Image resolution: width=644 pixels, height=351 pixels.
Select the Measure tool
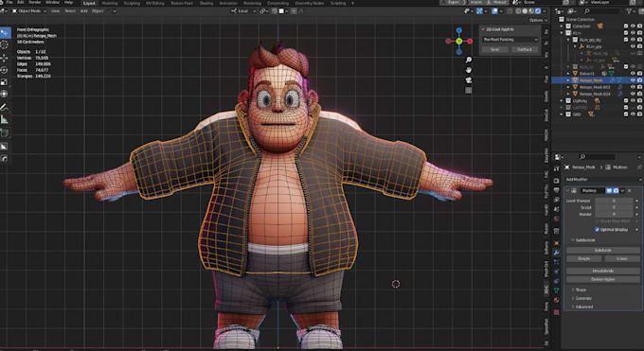point(4,120)
